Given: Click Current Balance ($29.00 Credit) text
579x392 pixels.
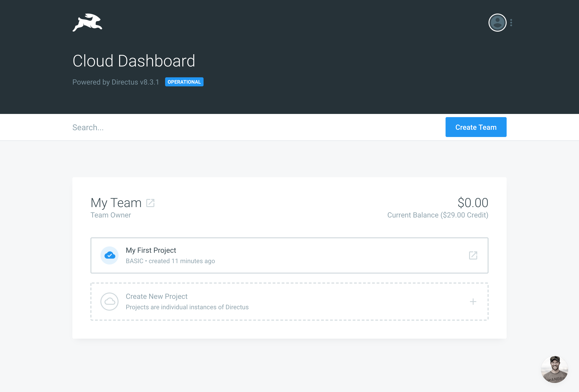Looking at the screenshot, I should [x=438, y=215].
